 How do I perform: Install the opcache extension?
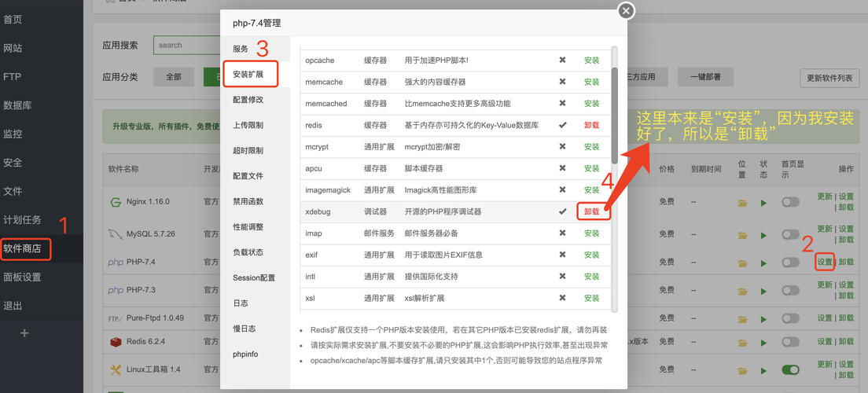(591, 61)
